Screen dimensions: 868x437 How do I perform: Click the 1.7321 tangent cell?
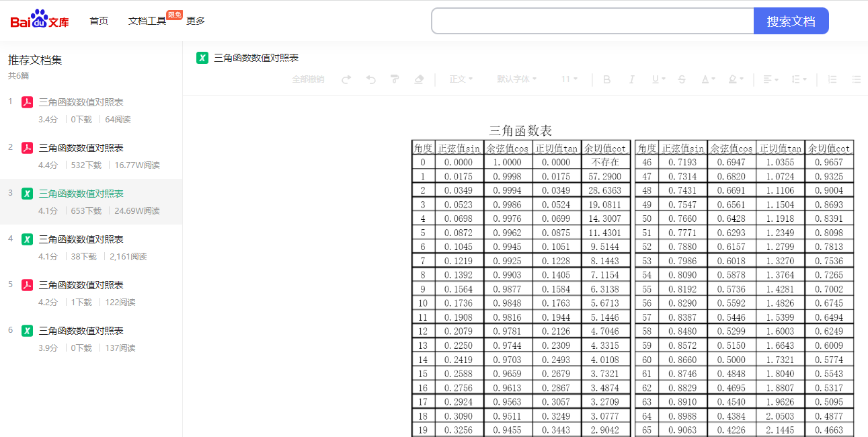pyautogui.click(x=781, y=360)
